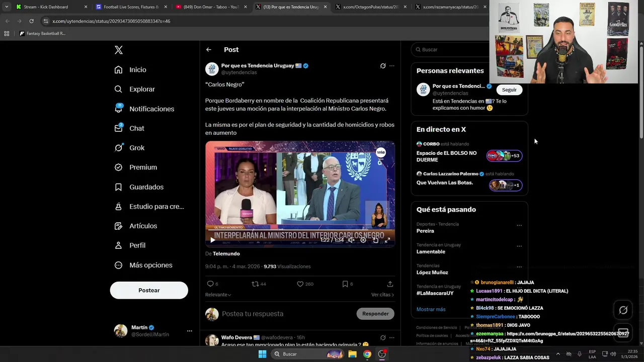644x362 pixels.
Task: Open the three-dot menu on main post
Action: 392,66
